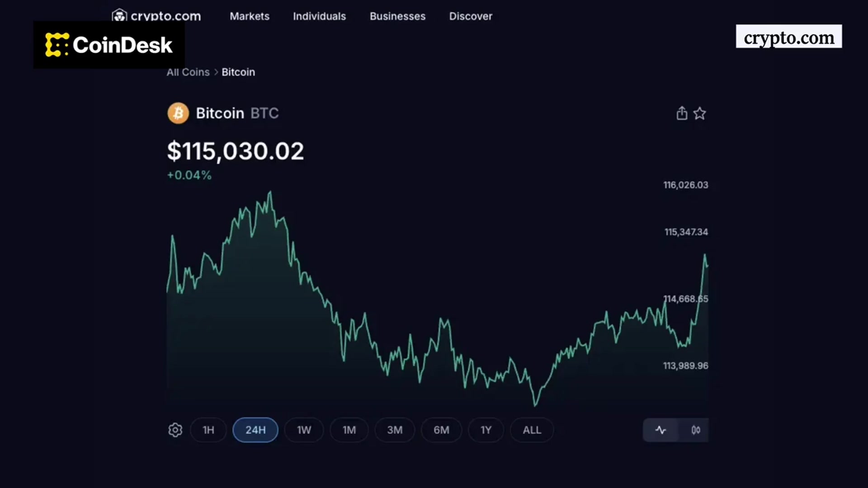Choose the 3M chart range

point(395,430)
